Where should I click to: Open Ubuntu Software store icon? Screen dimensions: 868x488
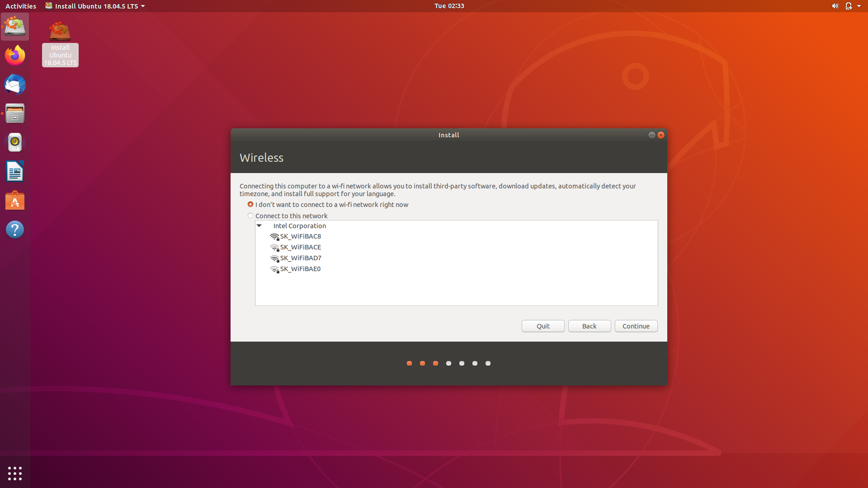pos(15,201)
